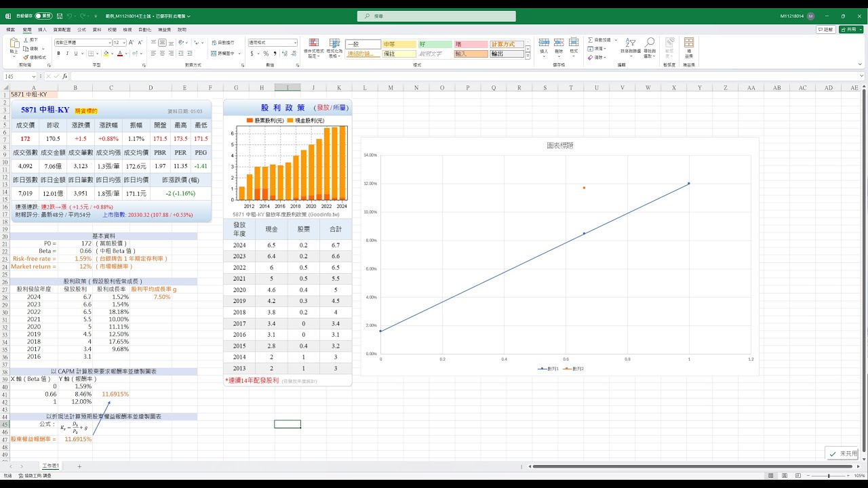This screenshot has height=488, width=868.
Task: Click the horizontal scrollbar at bottom
Action: point(694,466)
